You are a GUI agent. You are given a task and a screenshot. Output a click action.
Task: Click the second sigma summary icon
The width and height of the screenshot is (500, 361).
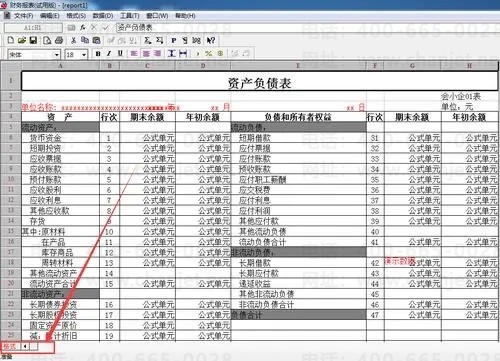click(159, 40)
